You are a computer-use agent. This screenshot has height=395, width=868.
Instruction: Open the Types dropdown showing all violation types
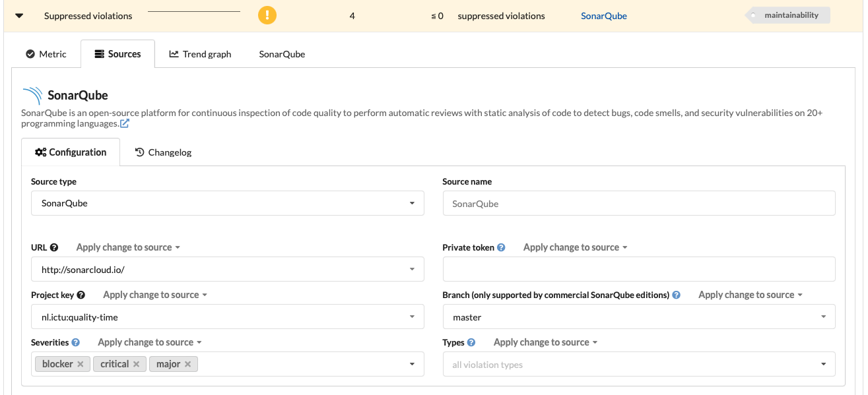(x=639, y=364)
